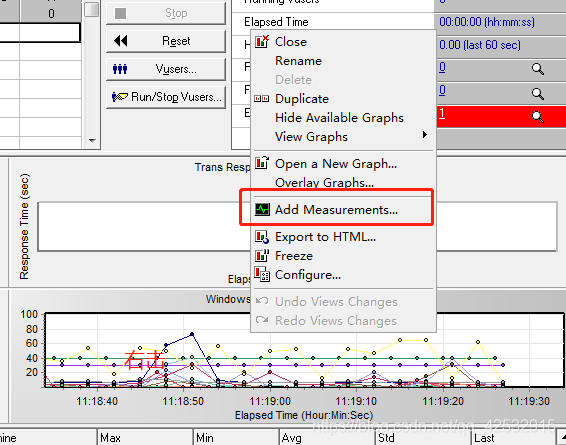Image resolution: width=566 pixels, height=445 pixels.
Task: Open the first 0 value link
Action: coord(442,67)
